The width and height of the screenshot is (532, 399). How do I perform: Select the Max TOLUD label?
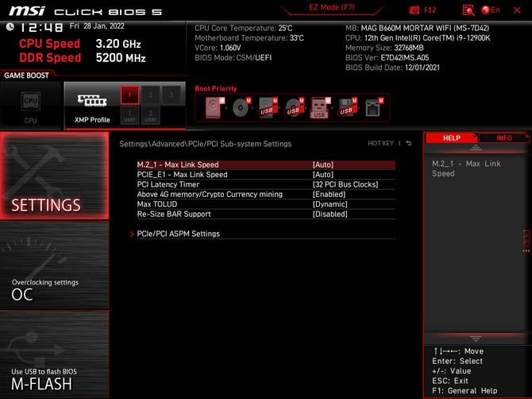(x=157, y=204)
